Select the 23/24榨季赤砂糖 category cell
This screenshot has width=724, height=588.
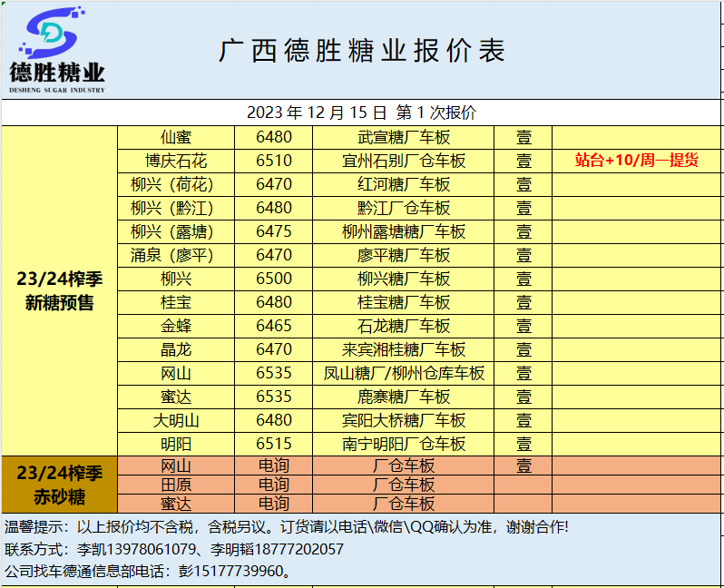point(59,485)
